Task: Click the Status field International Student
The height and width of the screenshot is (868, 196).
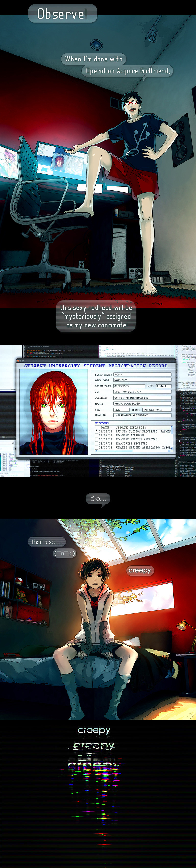Action: tap(142, 415)
